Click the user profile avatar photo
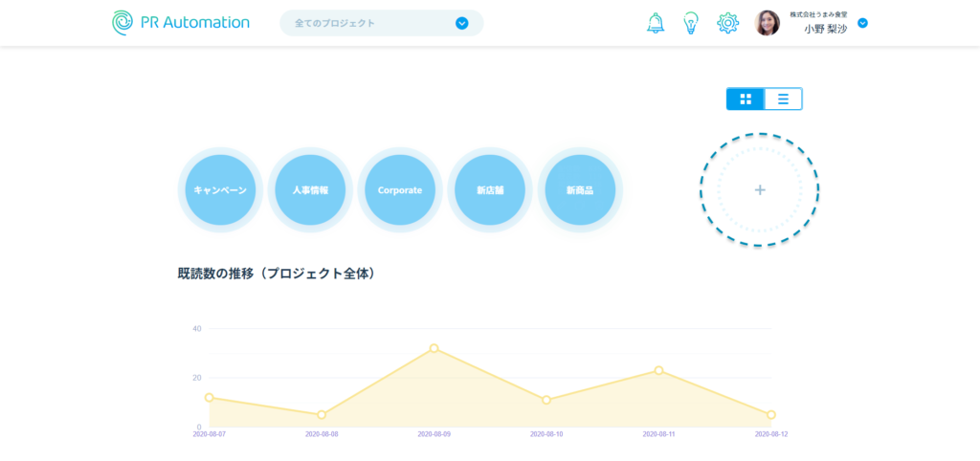 768,23
